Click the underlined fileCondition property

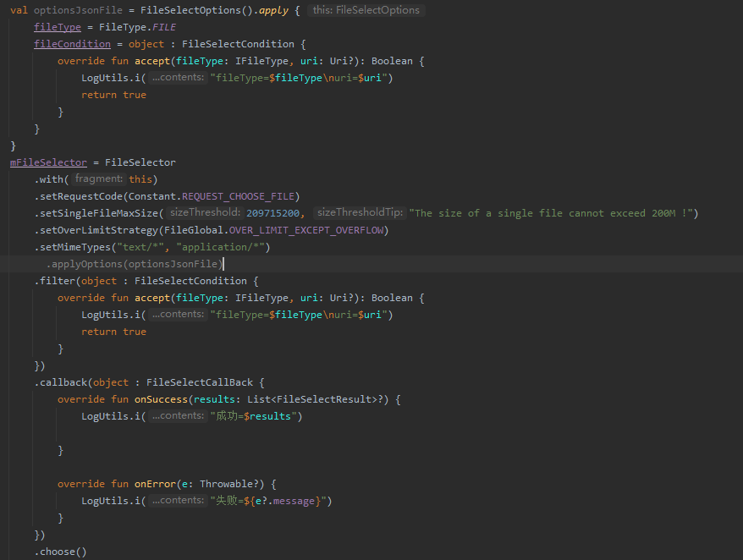(72, 43)
